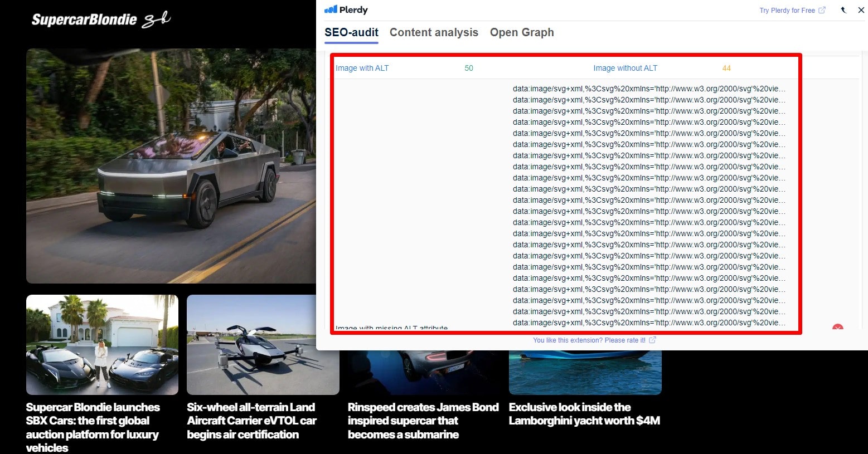The width and height of the screenshot is (868, 454).
Task: Open headline 'Supercar Blondie launches SBX Cars'
Action: coord(93,427)
